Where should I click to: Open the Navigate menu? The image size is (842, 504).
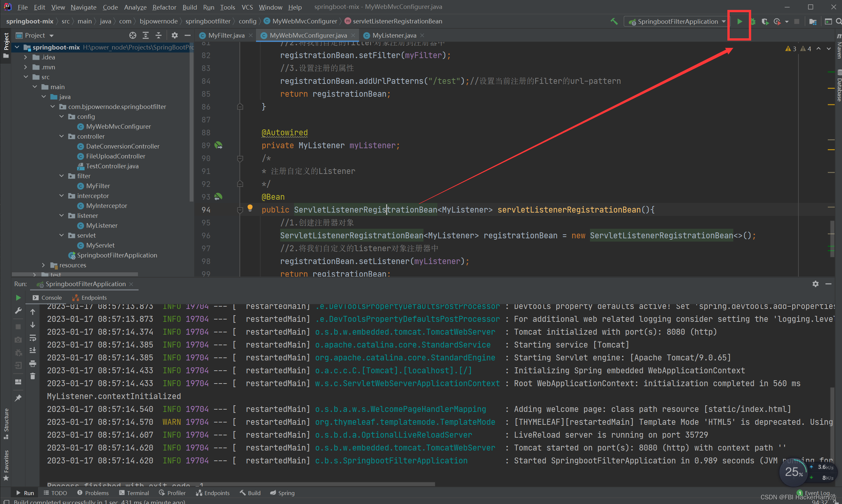[84, 7]
